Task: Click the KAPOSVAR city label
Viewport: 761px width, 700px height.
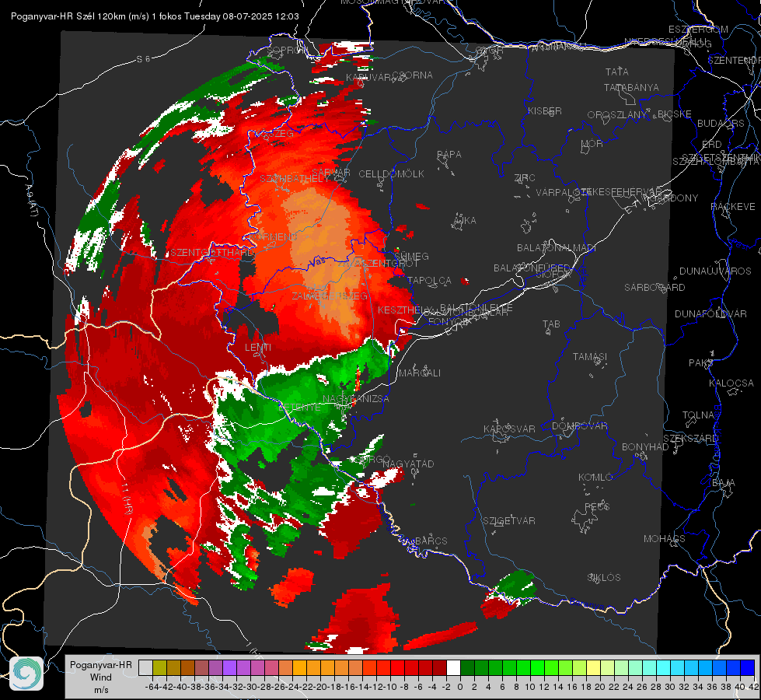Action: (509, 429)
